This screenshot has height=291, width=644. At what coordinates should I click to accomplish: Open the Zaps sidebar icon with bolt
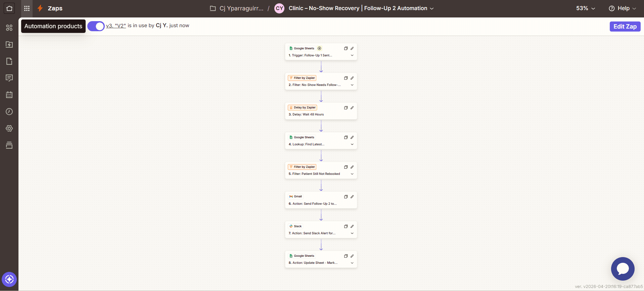tap(9, 44)
